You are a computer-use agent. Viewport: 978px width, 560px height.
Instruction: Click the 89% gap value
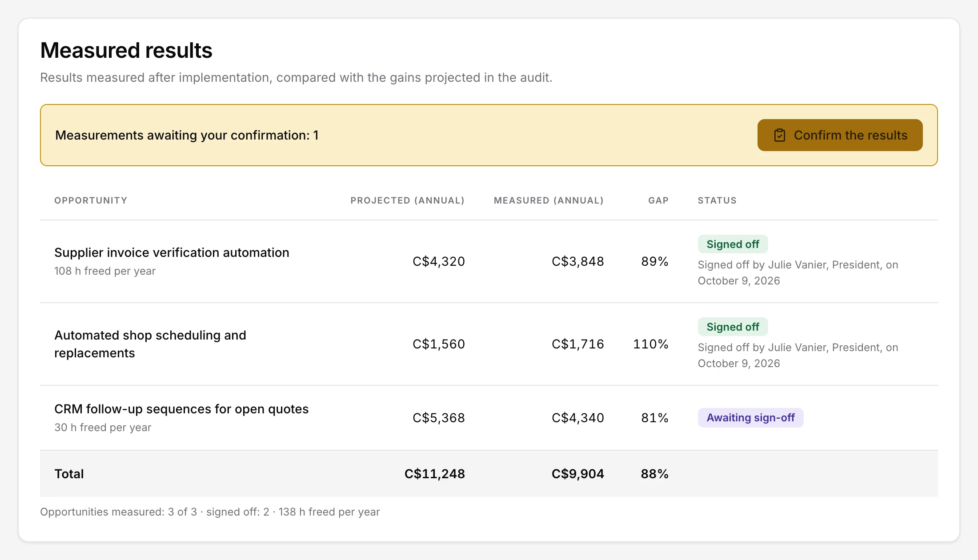coord(655,261)
